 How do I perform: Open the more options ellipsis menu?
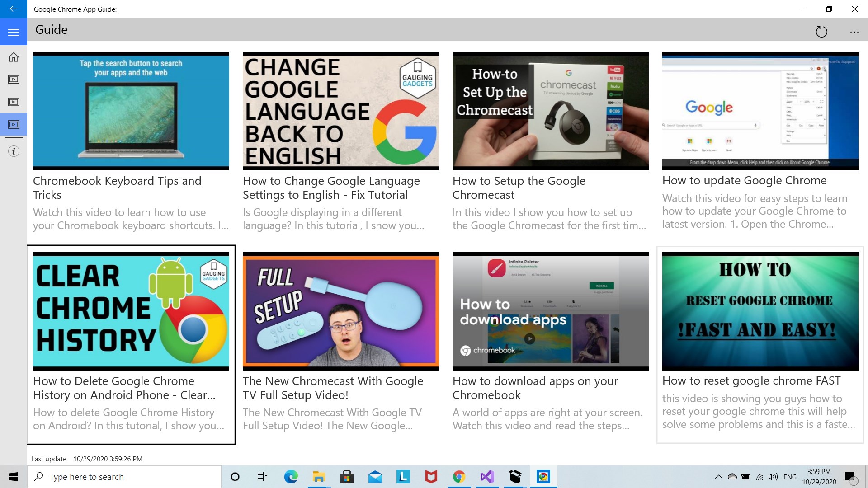click(x=854, y=32)
